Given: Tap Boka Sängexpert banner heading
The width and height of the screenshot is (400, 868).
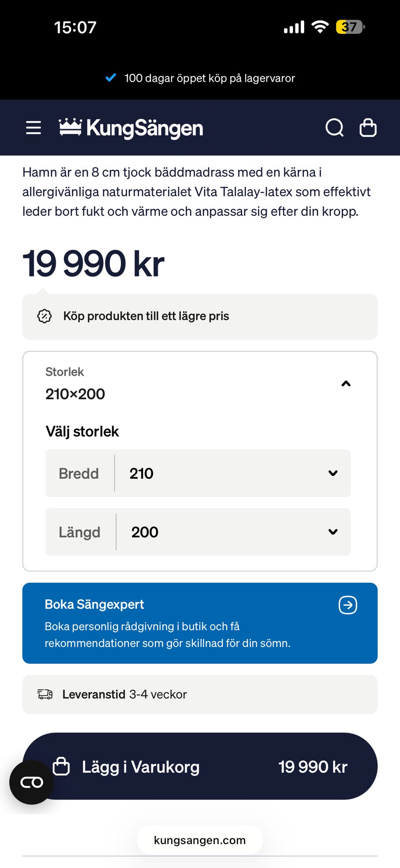Looking at the screenshot, I should pos(95,604).
